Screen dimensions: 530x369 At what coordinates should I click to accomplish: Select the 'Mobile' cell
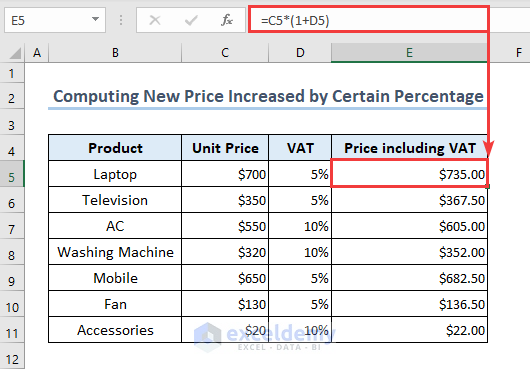(115, 278)
